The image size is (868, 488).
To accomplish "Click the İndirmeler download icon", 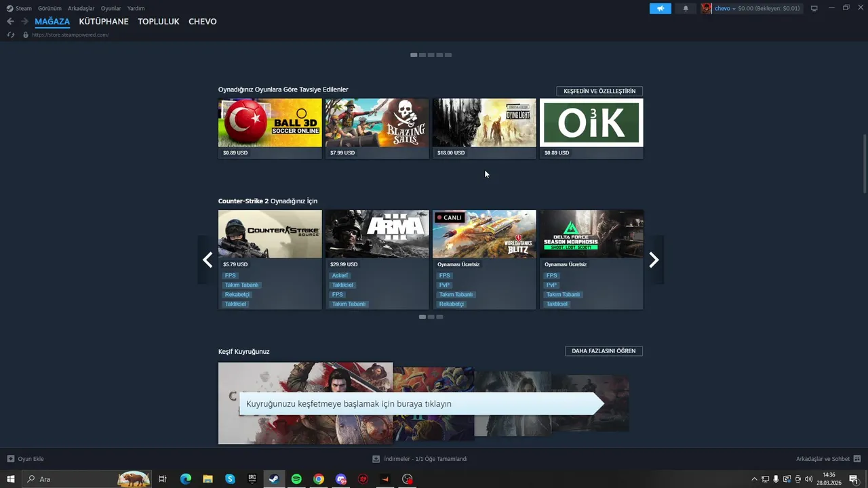I will [376, 459].
